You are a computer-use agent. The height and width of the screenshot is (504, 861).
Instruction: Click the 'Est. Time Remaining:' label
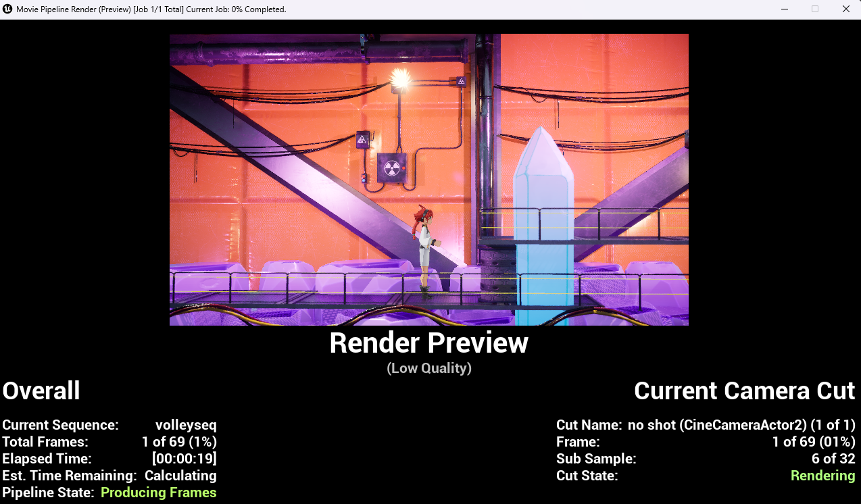point(70,476)
